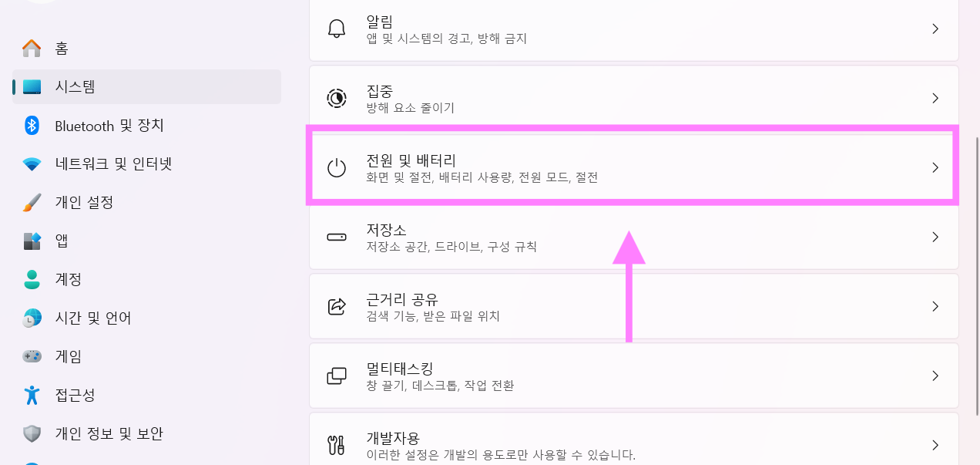Click the 홈 home icon at sidebar top
The height and width of the screenshot is (465, 980).
pos(31,48)
